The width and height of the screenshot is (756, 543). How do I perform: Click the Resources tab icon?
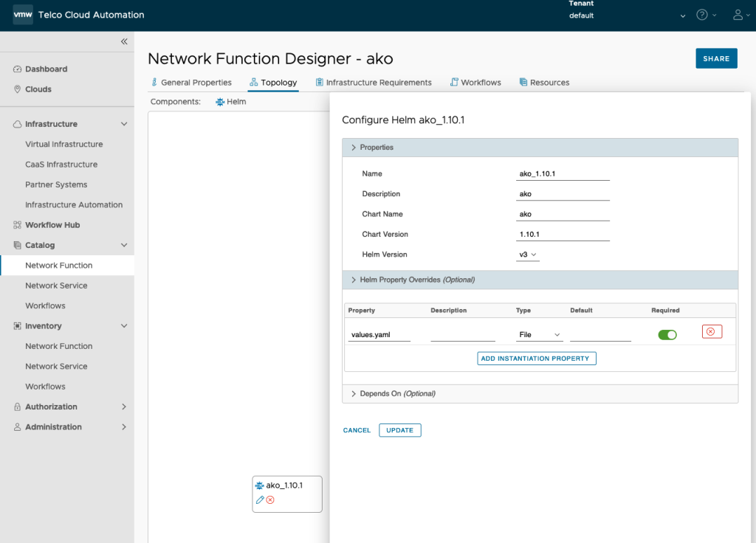[x=523, y=83]
